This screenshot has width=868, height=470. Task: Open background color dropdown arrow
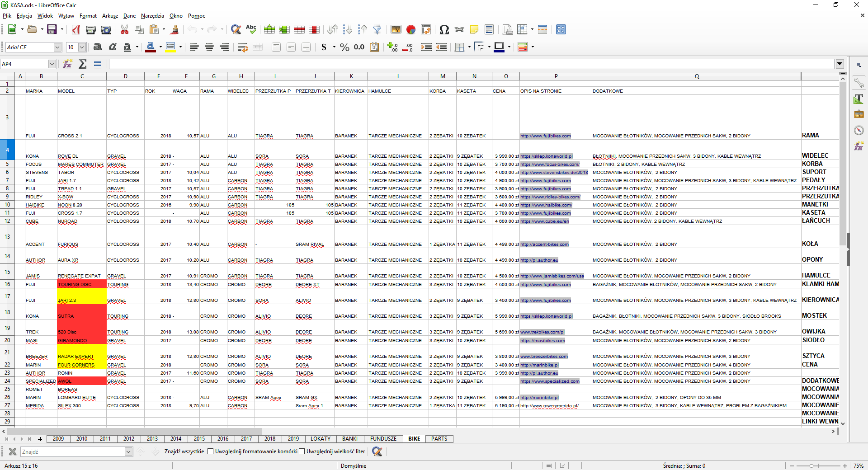tap(180, 47)
